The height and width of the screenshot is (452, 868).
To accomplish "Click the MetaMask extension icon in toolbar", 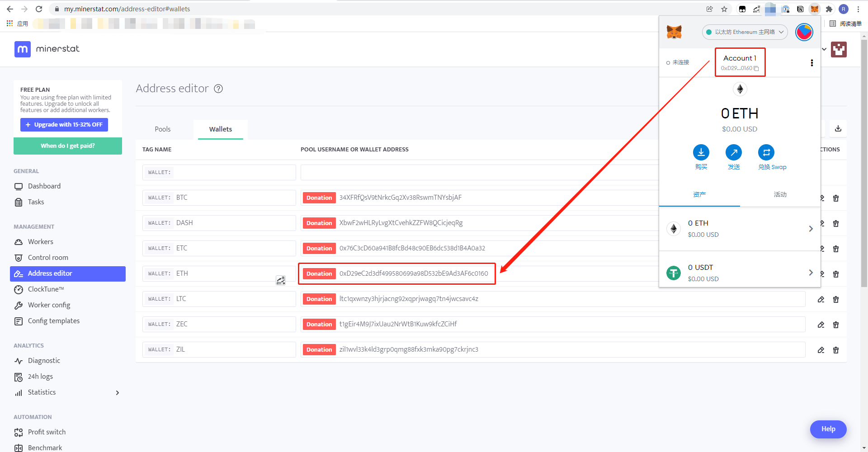I will (815, 9).
